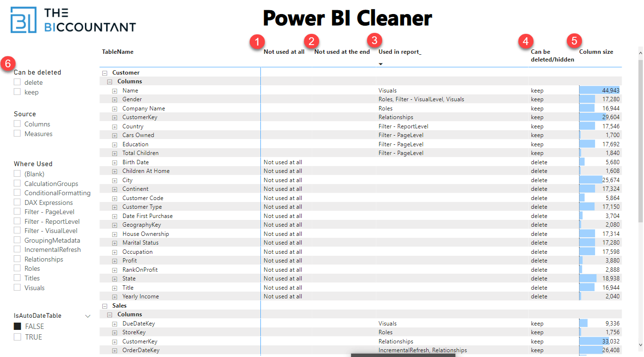
Task: Check the delete filter checkbox
Action: [x=17, y=82]
